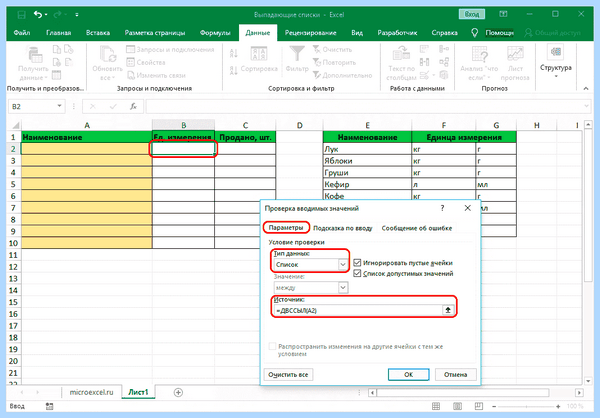Open the Разработчик tab
This screenshot has height=418, width=600.
pos(397,33)
